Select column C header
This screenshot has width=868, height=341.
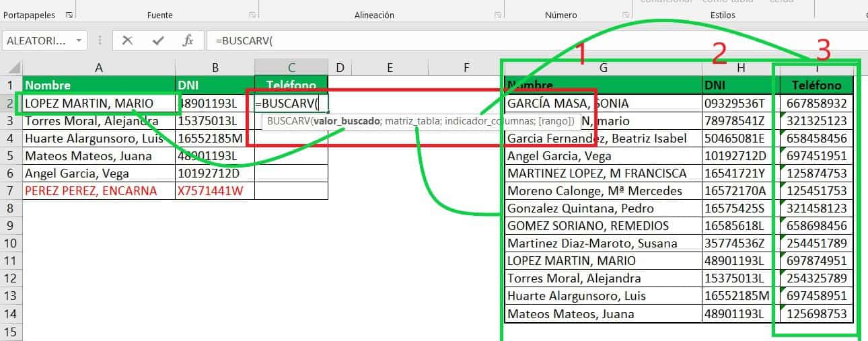[291, 68]
